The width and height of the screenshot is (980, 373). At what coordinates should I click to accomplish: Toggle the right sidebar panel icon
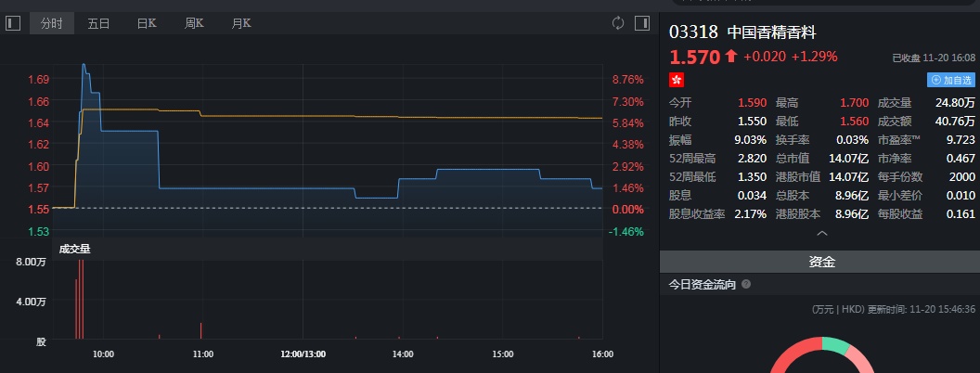click(641, 23)
